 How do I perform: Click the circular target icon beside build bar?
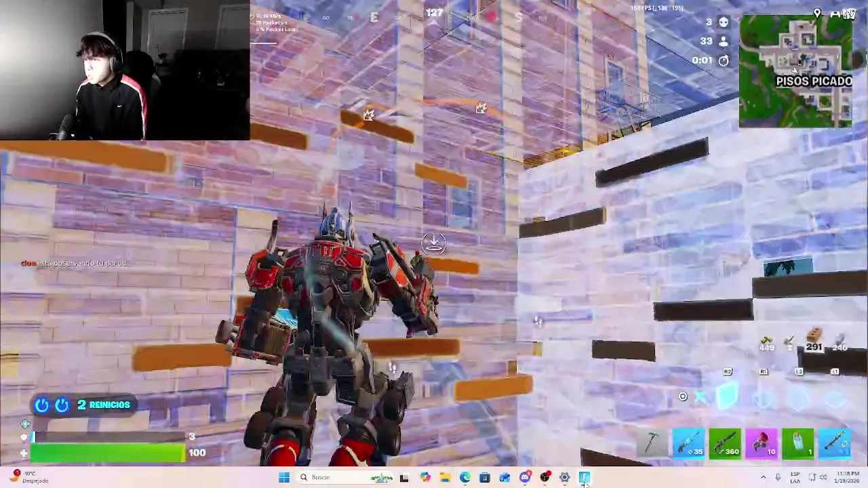tap(683, 396)
